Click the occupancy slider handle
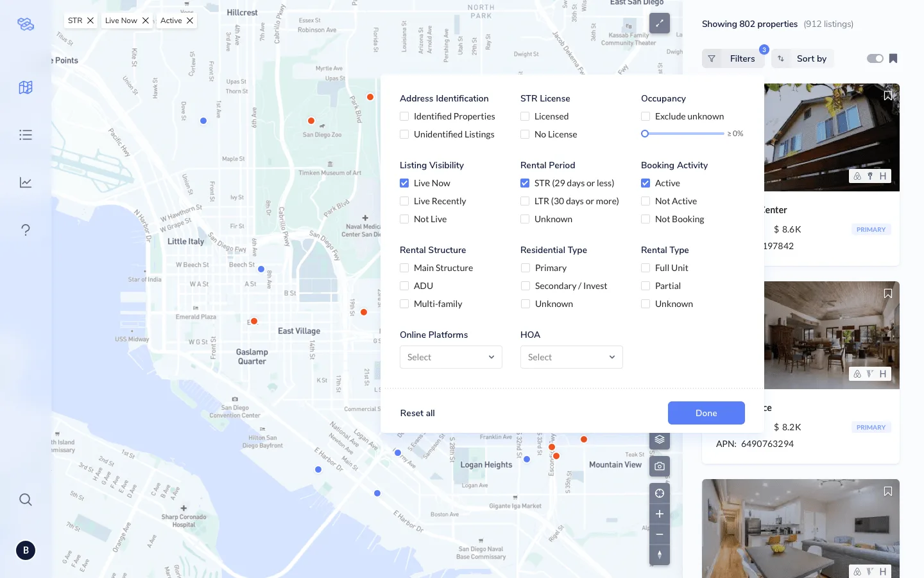Image resolution: width=924 pixels, height=578 pixels. coord(645,134)
